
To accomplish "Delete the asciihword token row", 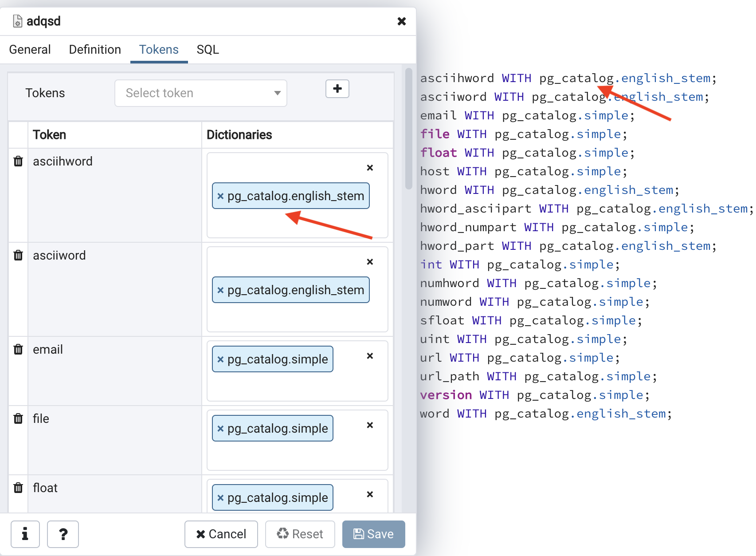I will pos(18,162).
